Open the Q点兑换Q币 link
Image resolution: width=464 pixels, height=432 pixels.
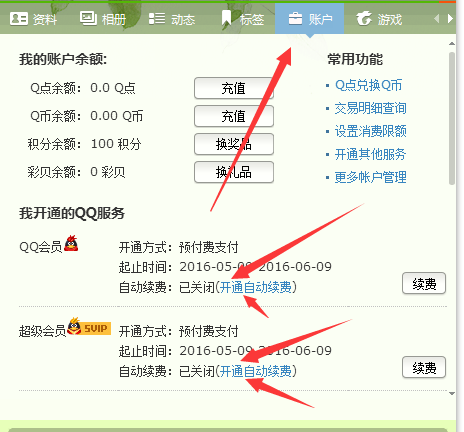point(368,85)
